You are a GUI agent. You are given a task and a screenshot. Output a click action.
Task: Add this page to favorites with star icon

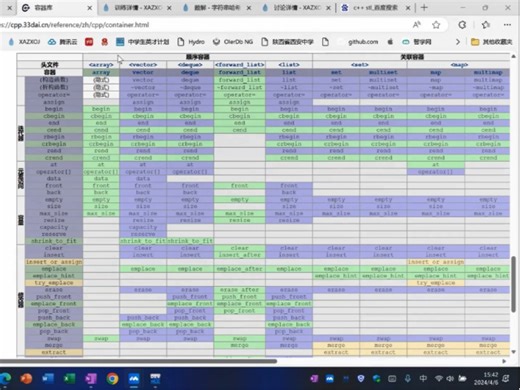point(436,25)
